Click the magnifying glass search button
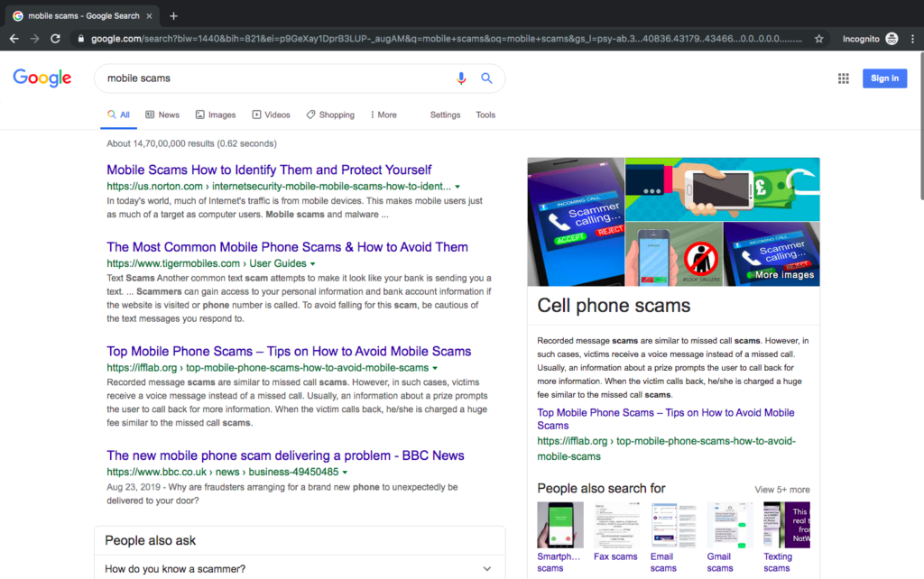Screen dimensions: 924x579 (486, 78)
